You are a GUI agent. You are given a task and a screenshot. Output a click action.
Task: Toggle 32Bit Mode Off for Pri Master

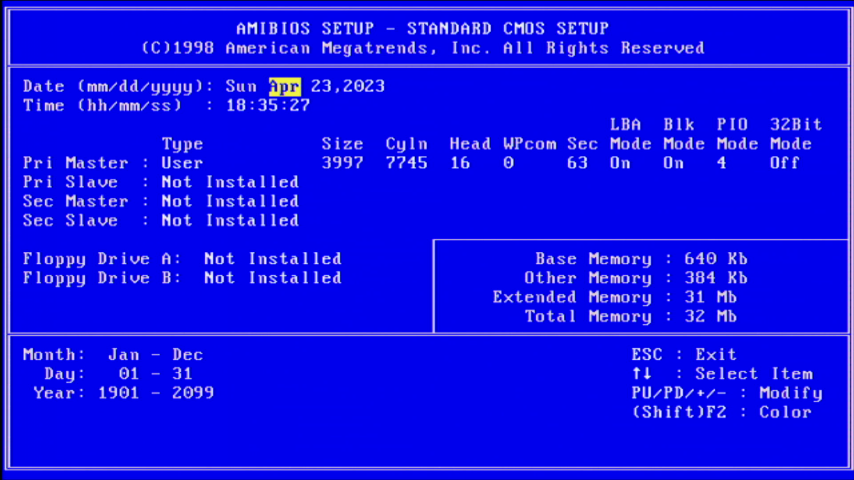784,163
